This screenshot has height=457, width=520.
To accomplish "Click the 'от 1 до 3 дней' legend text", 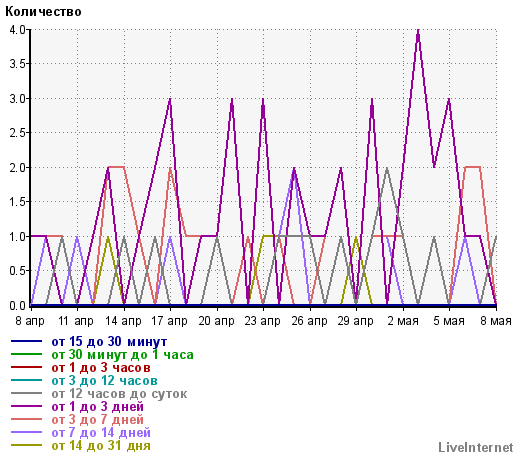I will 98,407.
